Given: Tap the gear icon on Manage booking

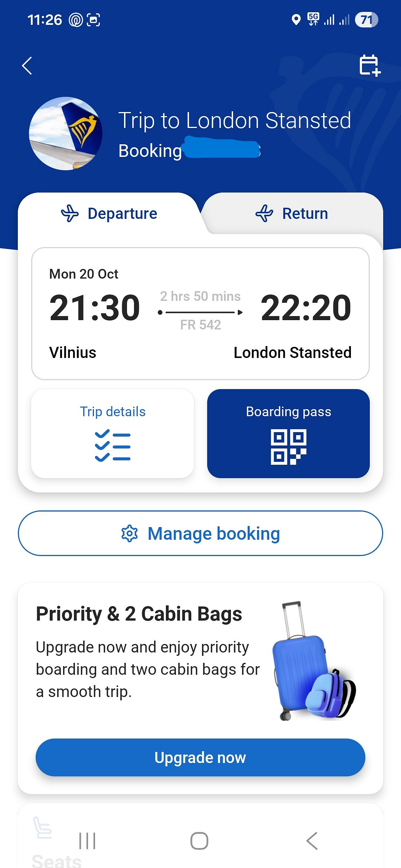Looking at the screenshot, I should [130, 533].
